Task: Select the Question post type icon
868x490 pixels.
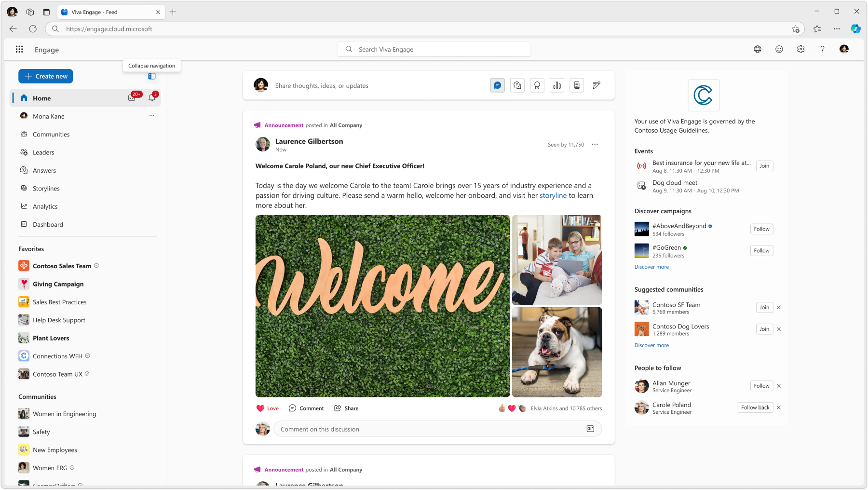Action: pyautogui.click(x=517, y=85)
